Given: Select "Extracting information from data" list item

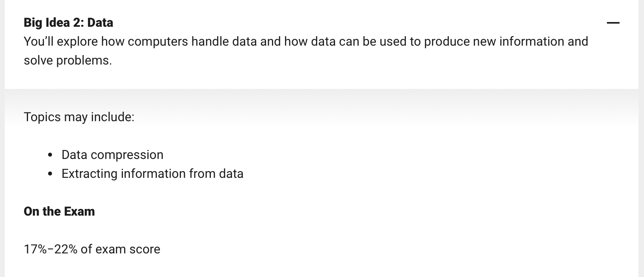Looking at the screenshot, I should [153, 174].
